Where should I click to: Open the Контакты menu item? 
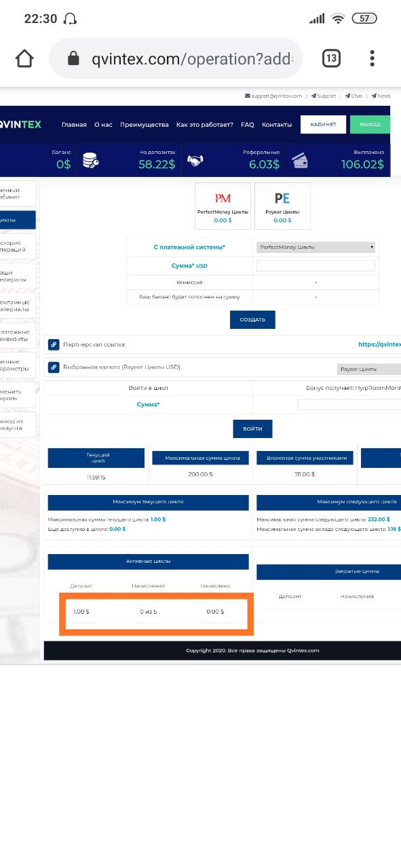[x=277, y=125]
